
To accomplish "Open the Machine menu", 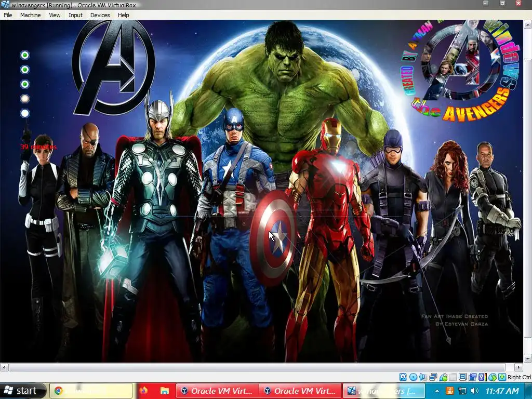I will 30,15.
